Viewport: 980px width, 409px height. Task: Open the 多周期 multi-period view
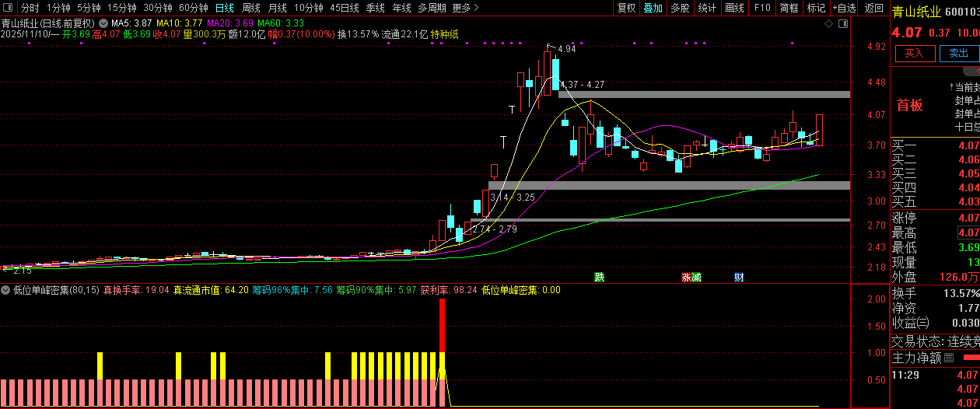click(x=432, y=8)
